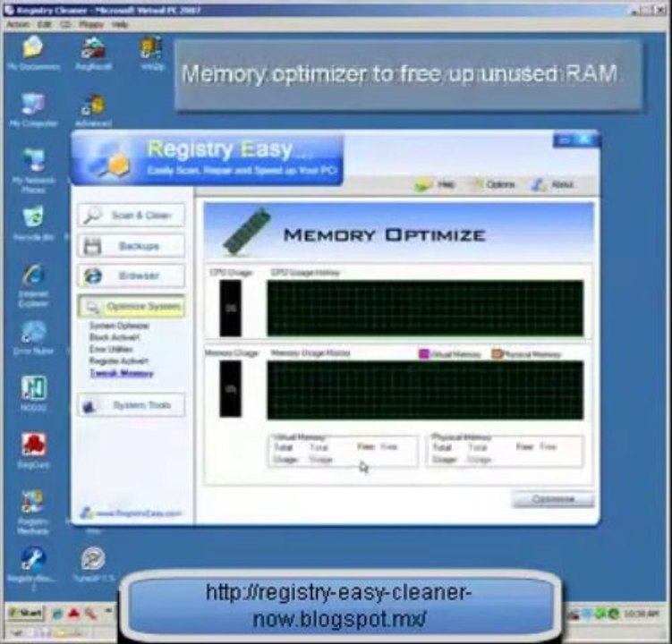Open the Floppy menu of Virtual PC
This screenshot has width=672, height=644.
[91, 24]
